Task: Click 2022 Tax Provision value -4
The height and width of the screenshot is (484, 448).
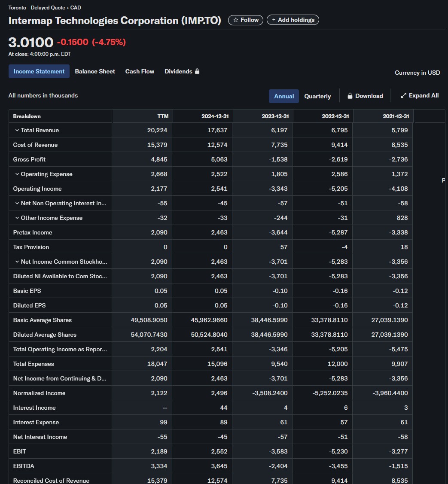Action: pyautogui.click(x=344, y=247)
